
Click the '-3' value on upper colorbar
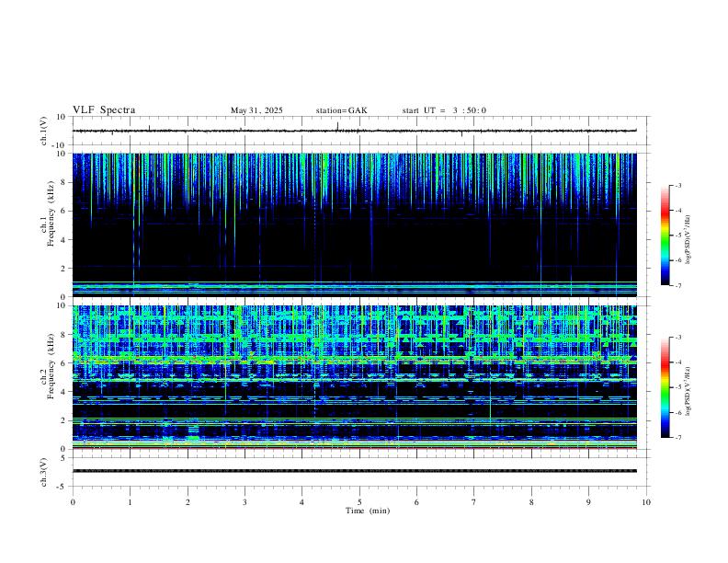(677, 185)
